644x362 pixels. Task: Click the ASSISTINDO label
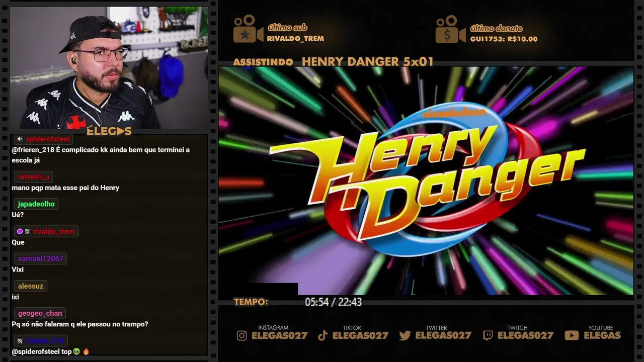click(263, 62)
